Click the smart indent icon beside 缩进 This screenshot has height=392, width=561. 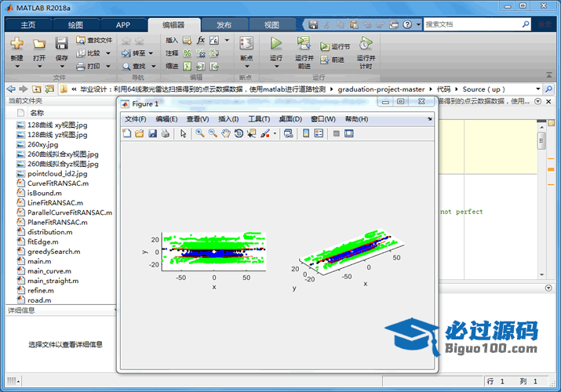pyautogui.click(x=187, y=66)
